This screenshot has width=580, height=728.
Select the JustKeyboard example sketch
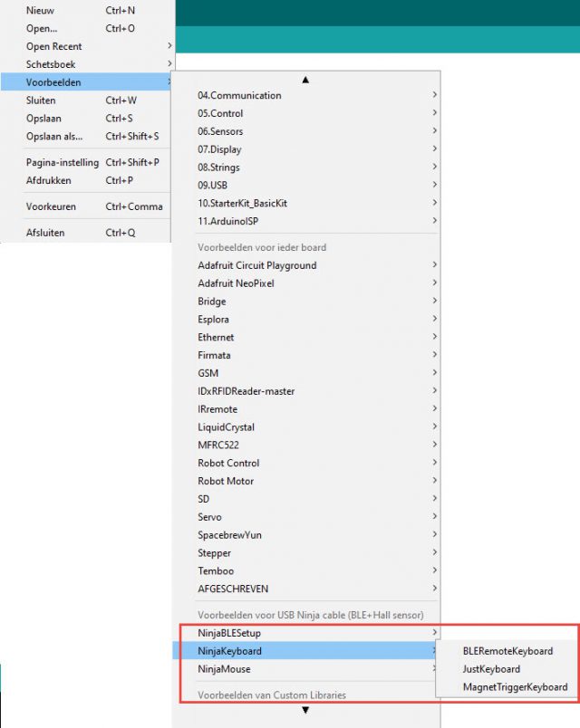(491, 669)
